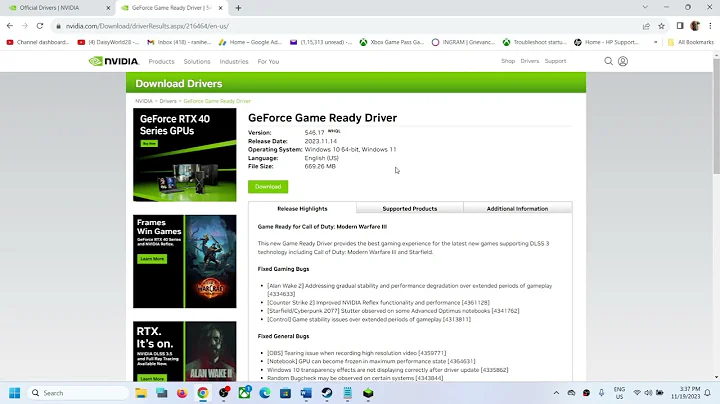720x404 pixels.
Task: Click the NVIDIA breadcrumb link
Action: click(144, 101)
